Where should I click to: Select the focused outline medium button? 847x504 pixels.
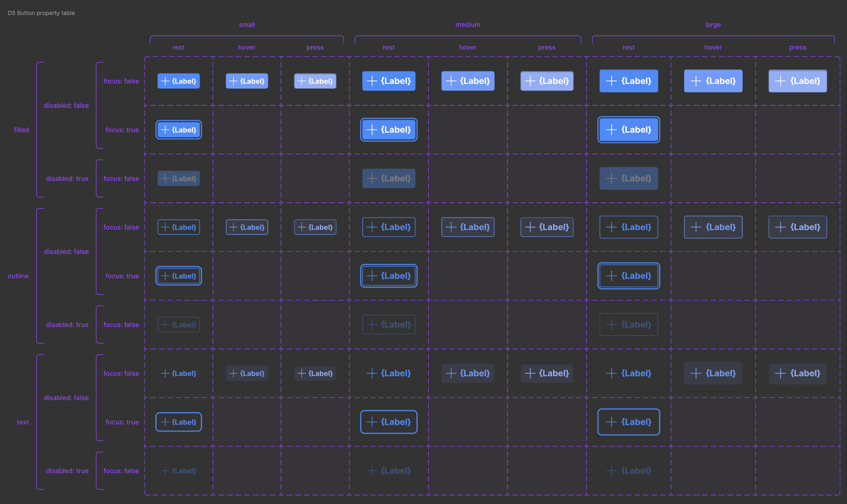[389, 276]
